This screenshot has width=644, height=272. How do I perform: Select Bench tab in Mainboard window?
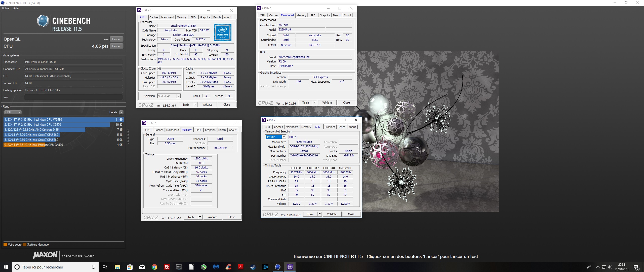(337, 15)
